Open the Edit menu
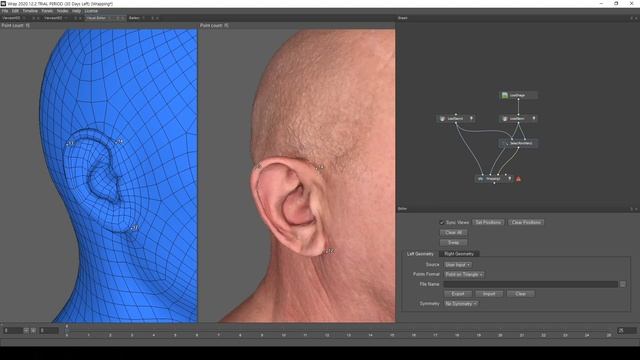Screen dimensions: 640x360 pyautogui.click(x=15, y=11)
